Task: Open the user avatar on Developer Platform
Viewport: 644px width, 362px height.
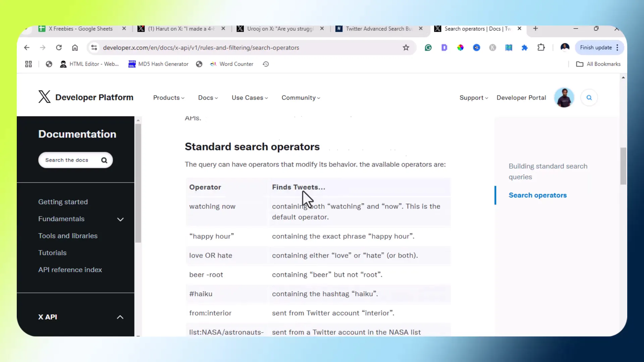Action: (564, 98)
